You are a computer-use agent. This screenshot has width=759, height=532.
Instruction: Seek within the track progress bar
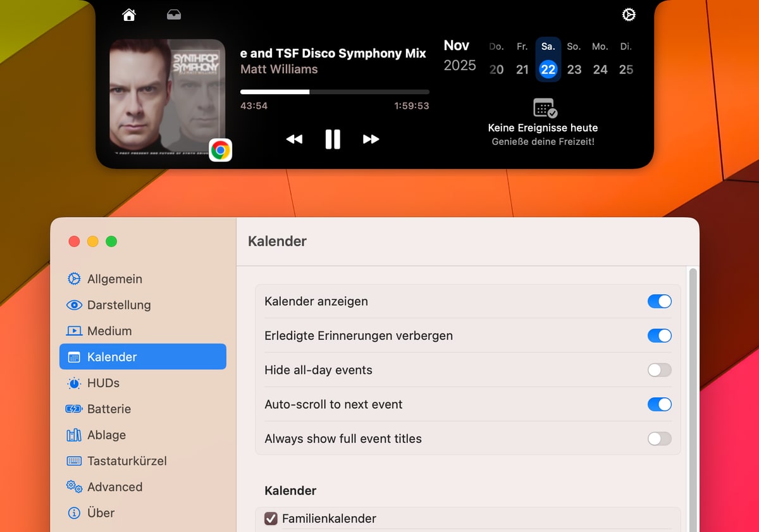[x=335, y=92]
